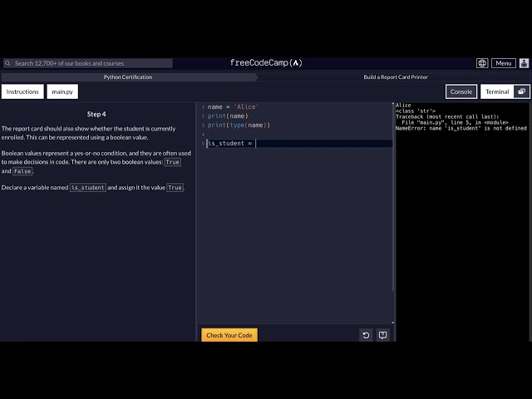The width and height of the screenshot is (532, 399).
Task: Switch to the main.py tab
Action: 62,91
